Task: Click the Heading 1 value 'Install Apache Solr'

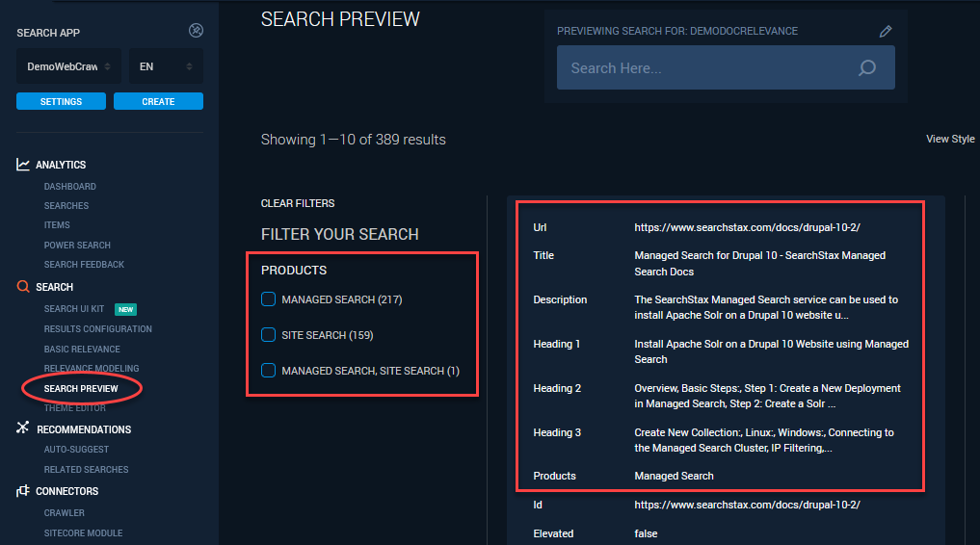Action: [771, 351]
